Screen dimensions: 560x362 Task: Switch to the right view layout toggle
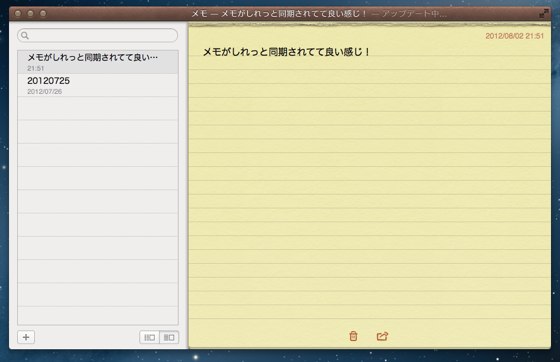[169, 337]
